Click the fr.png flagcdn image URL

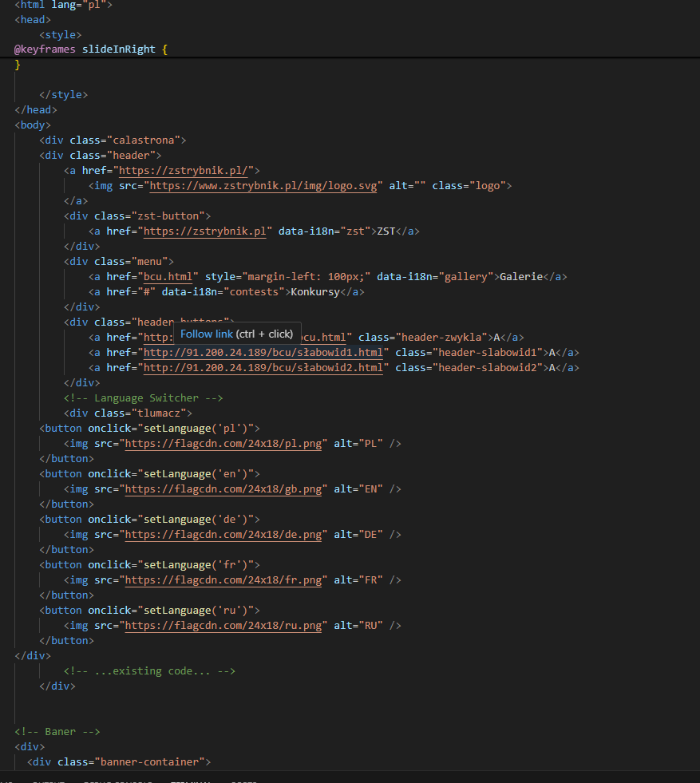[x=223, y=579]
